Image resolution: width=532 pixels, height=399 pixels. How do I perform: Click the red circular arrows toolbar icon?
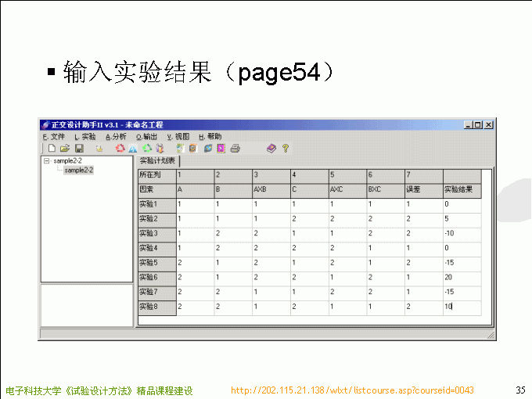coord(120,148)
